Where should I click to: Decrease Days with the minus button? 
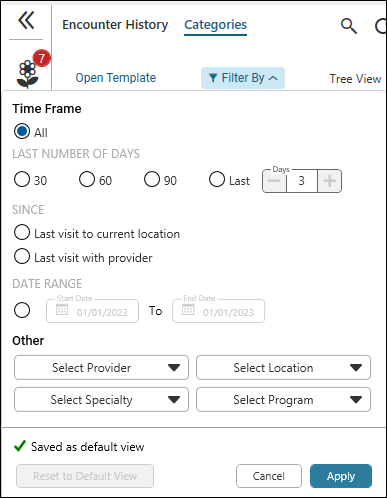click(274, 181)
